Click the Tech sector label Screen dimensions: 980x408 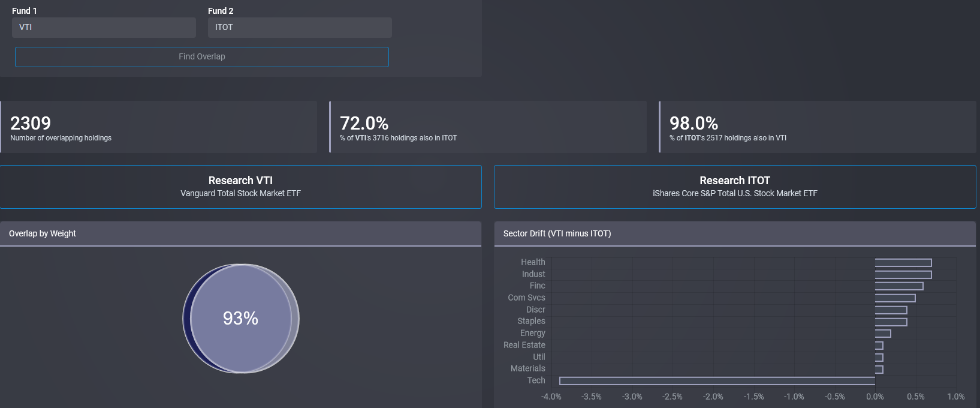(536, 380)
